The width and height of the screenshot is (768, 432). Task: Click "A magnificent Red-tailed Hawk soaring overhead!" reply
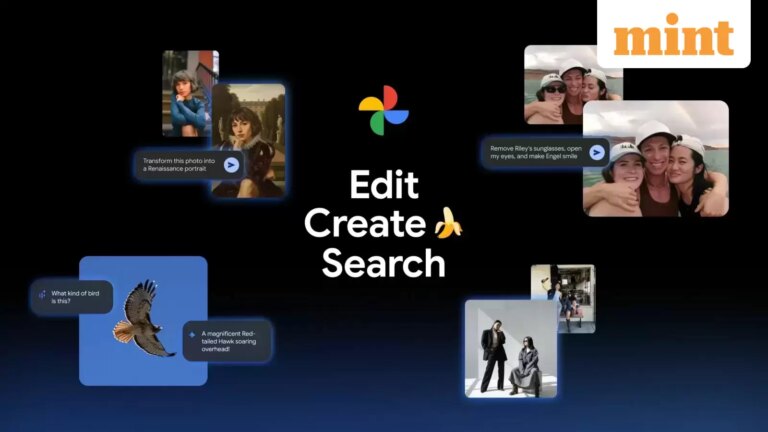[227, 341]
